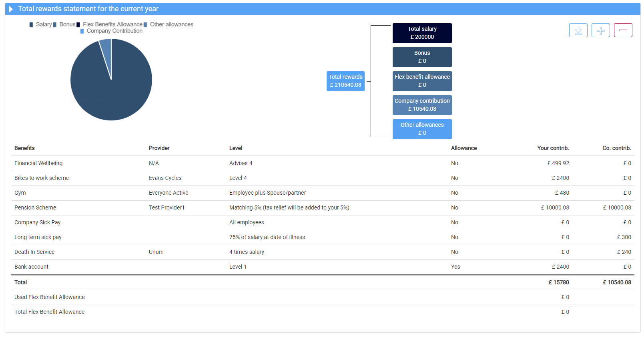This screenshot has height=337, width=644.
Task: Toggle Salary series in chart legend
Action: click(40, 24)
